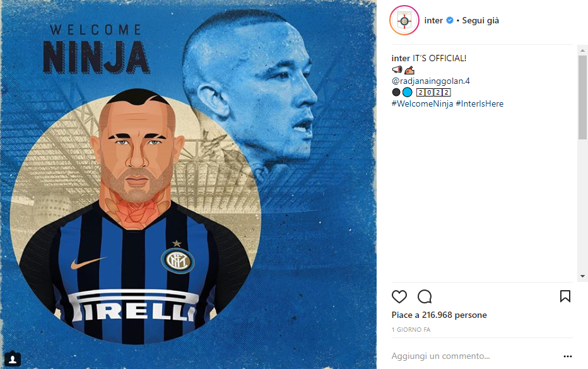Open the three-dots more options menu

(568, 356)
